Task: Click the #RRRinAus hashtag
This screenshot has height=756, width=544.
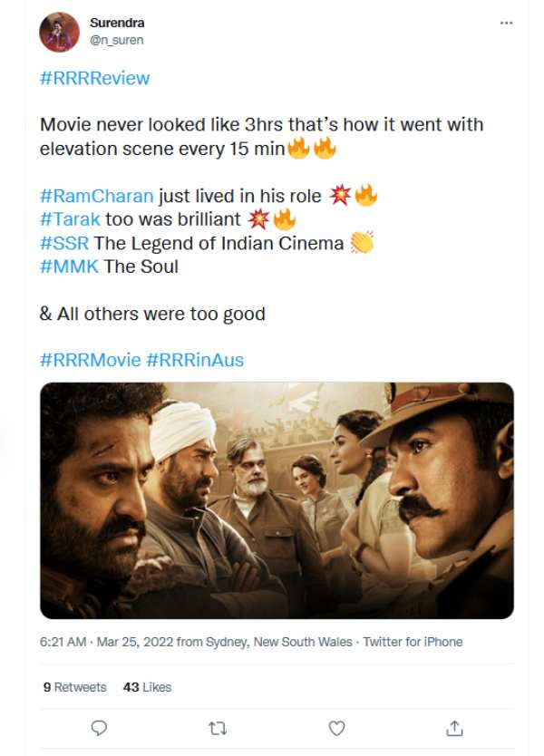Action: [195, 360]
